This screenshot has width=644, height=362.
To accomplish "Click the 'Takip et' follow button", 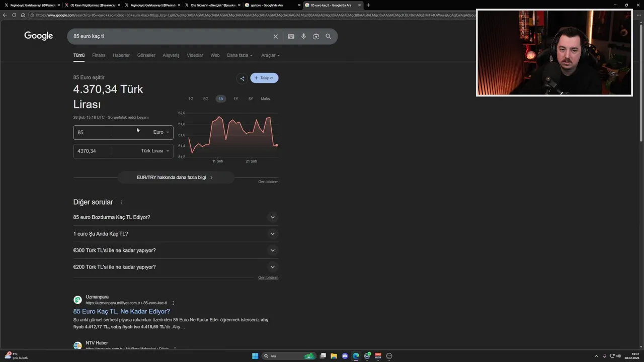I will pyautogui.click(x=264, y=78).
